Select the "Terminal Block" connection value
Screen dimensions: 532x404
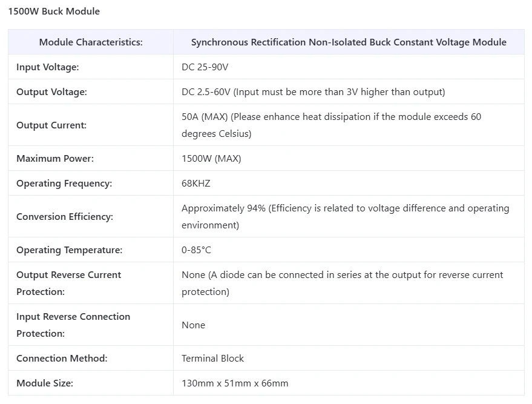point(212,358)
